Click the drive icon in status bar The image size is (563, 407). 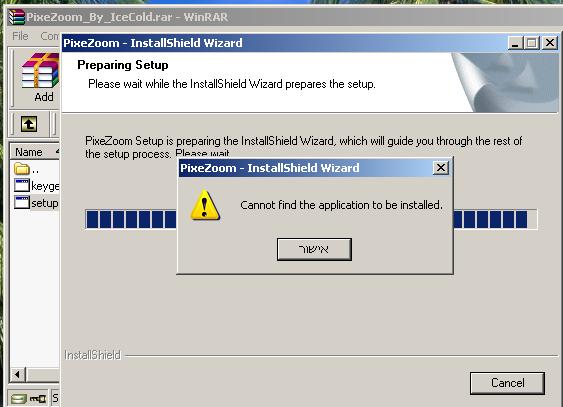click(18, 398)
